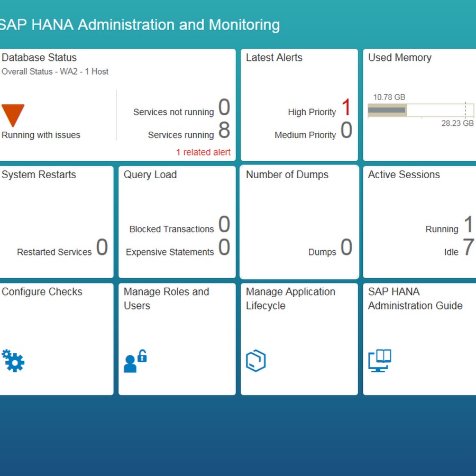Click the High Priority alert count 1
This screenshot has height=476, width=476.
pos(346,107)
